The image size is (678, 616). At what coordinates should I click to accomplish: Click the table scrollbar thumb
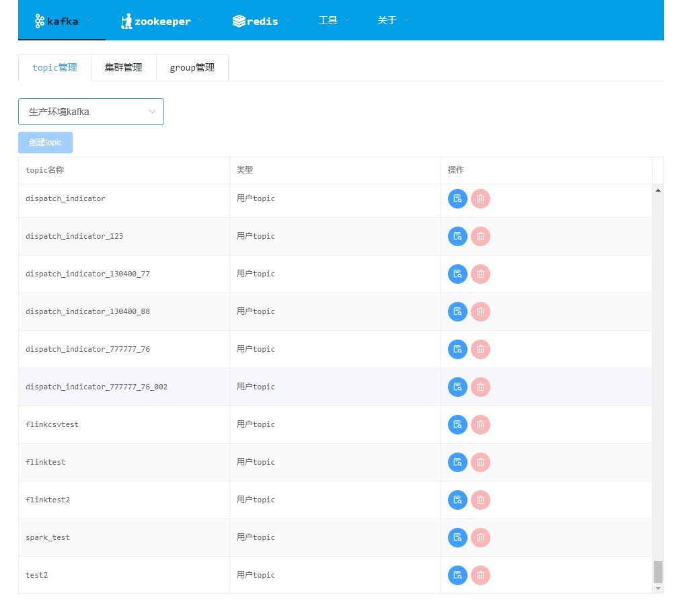tap(658, 572)
